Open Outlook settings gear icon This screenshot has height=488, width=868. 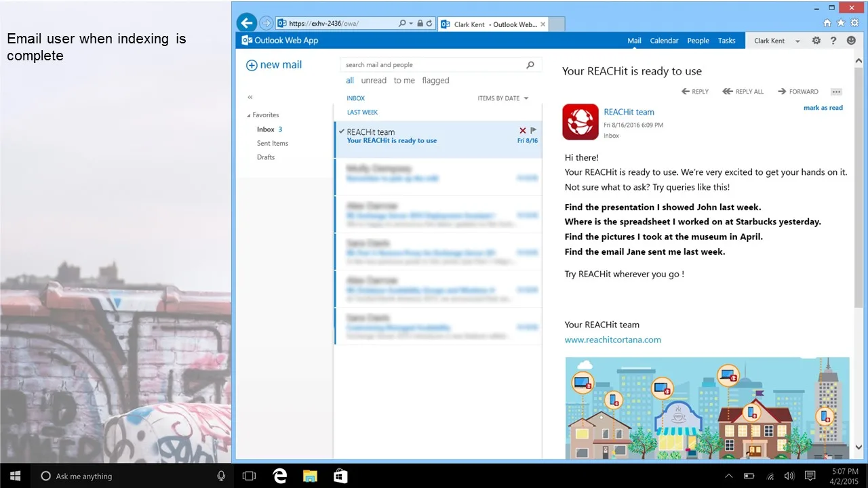coord(816,41)
